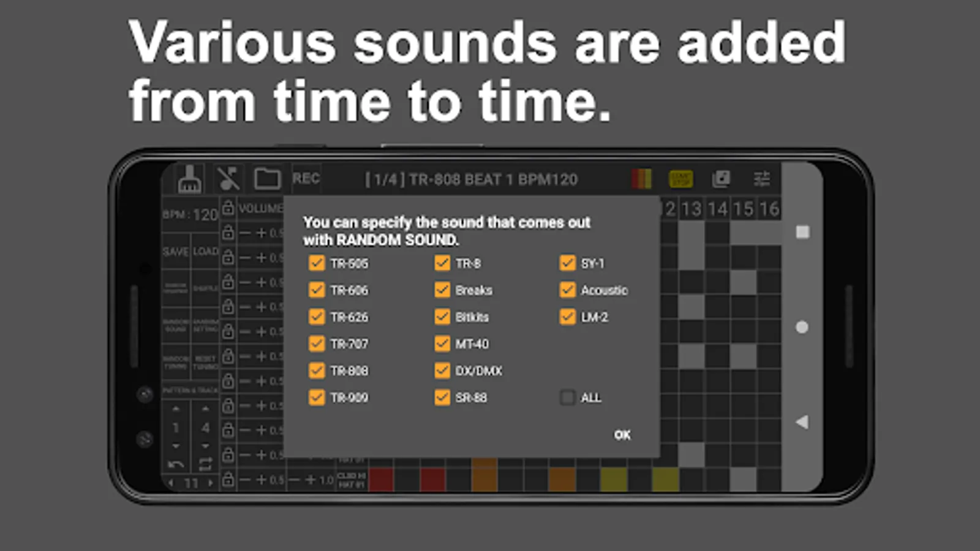Viewport: 980px width, 551px height.
Task: Open the mixer sliders settings icon
Action: 761,179
